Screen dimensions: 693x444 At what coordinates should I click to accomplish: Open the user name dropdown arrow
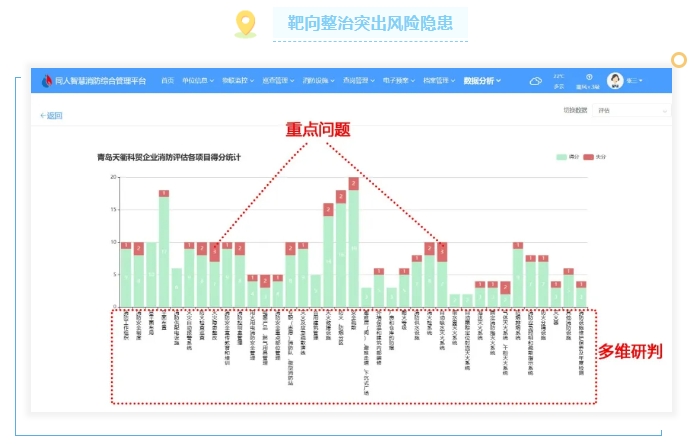tap(640, 81)
